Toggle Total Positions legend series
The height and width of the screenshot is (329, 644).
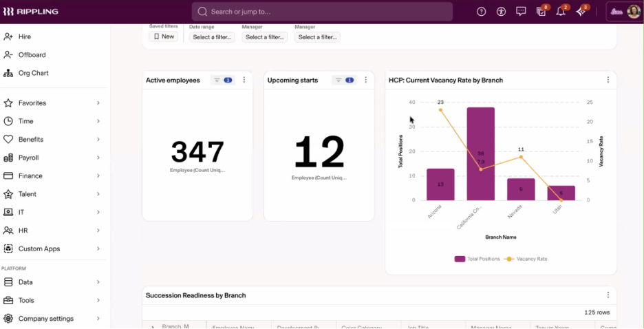[x=477, y=259]
